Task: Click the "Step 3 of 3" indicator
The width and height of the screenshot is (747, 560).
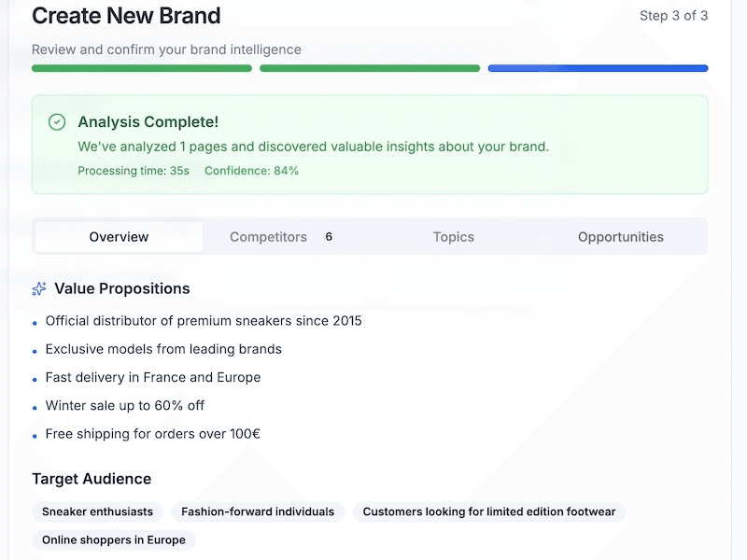Action: [x=674, y=16]
